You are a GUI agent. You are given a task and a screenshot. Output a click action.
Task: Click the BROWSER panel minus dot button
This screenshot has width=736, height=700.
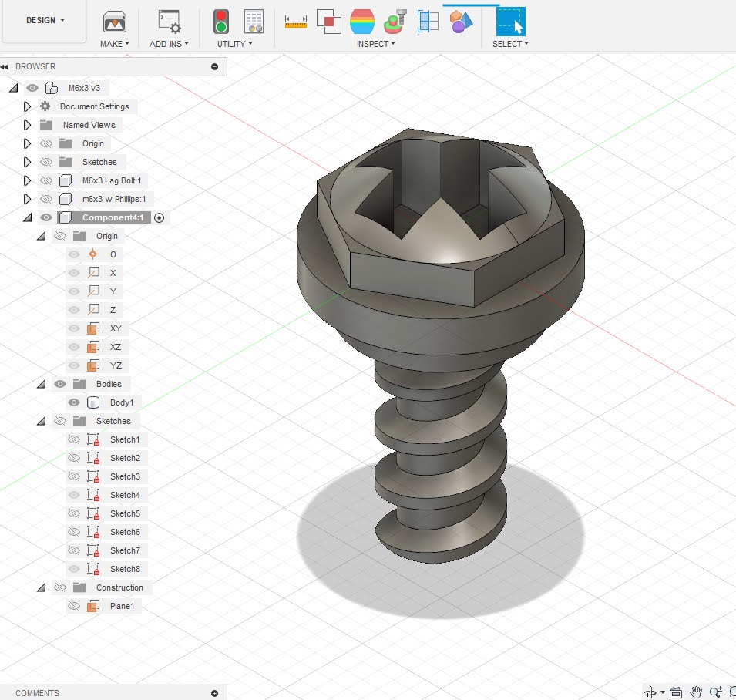click(214, 66)
